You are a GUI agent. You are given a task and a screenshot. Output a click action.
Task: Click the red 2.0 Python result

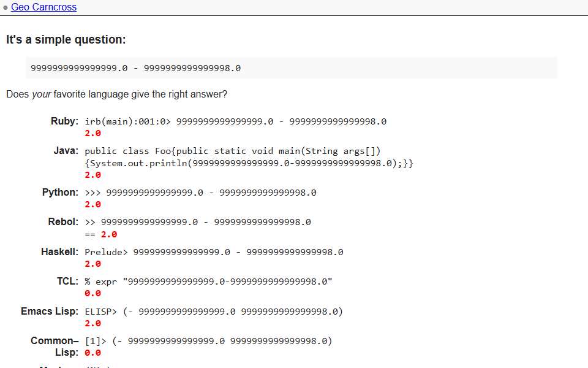92,205
